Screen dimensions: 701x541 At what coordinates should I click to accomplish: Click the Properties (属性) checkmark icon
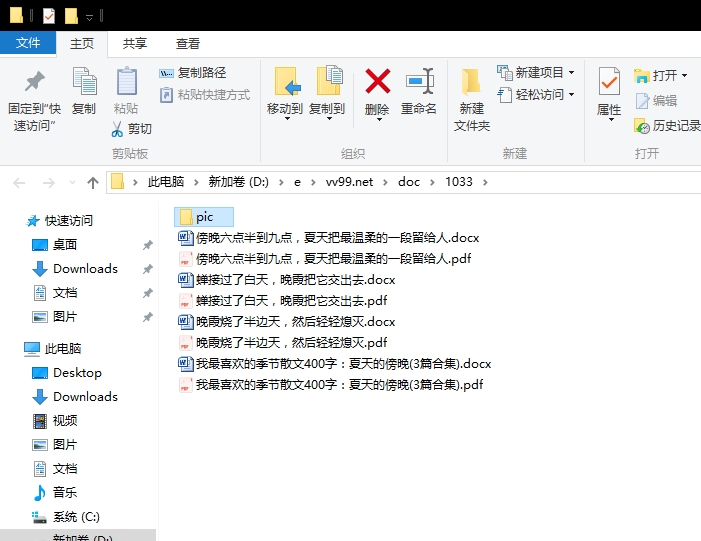point(609,81)
